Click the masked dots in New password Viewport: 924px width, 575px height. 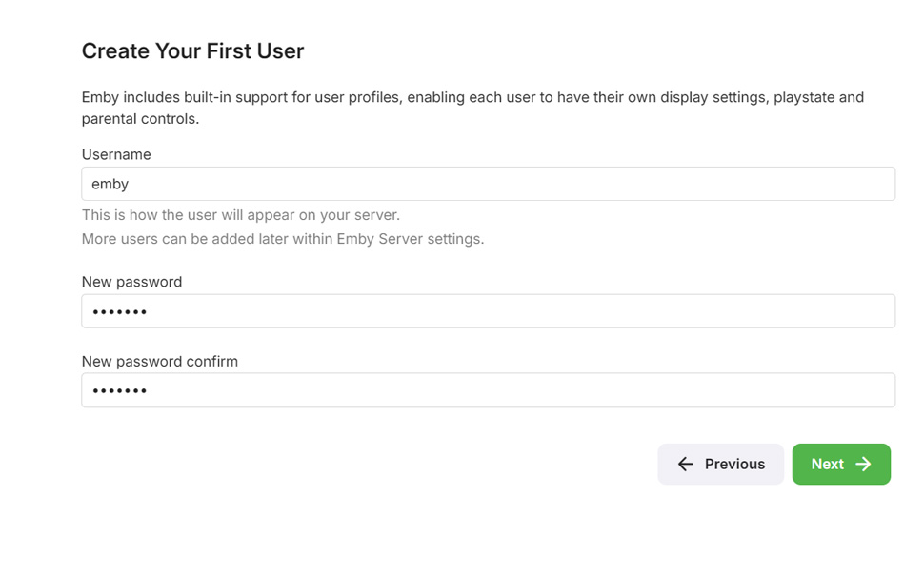click(119, 311)
